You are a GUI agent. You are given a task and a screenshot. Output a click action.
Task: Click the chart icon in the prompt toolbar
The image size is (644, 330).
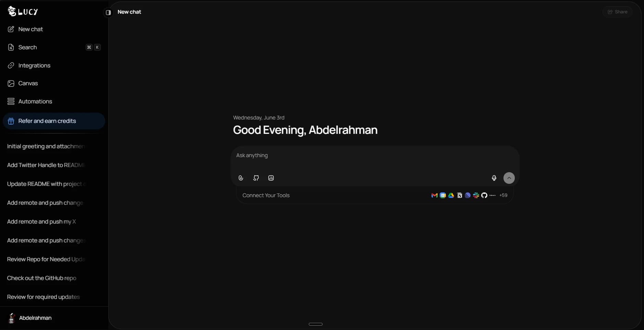pos(271,178)
